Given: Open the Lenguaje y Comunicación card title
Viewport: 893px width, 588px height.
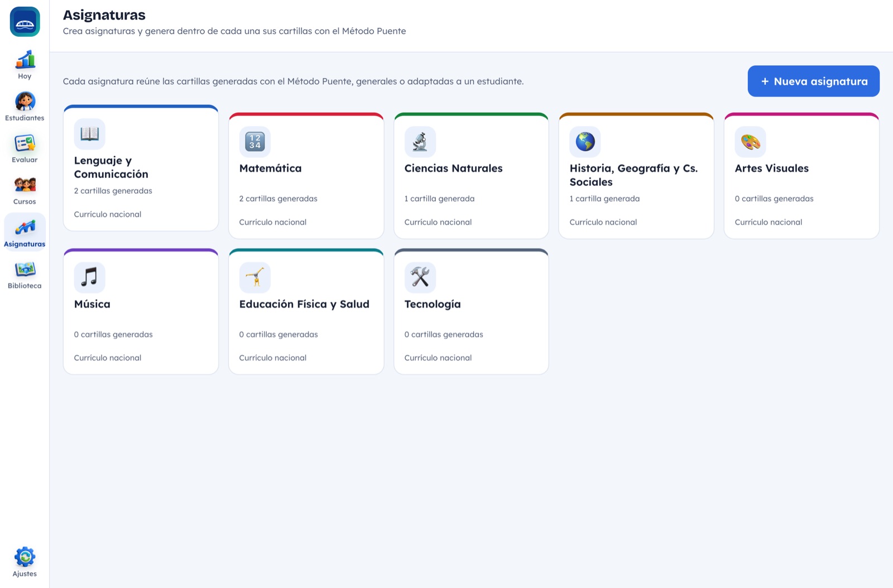Looking at the screenshot, I should click(x=111, y=167).
